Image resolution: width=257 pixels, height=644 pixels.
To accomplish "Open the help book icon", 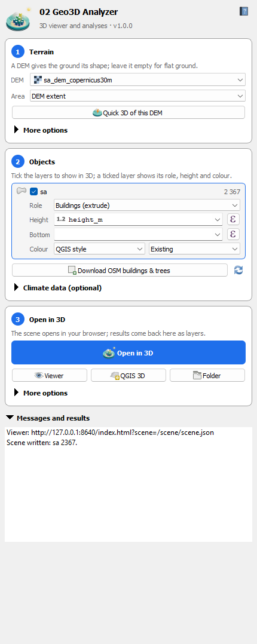I will click(244, 11).
